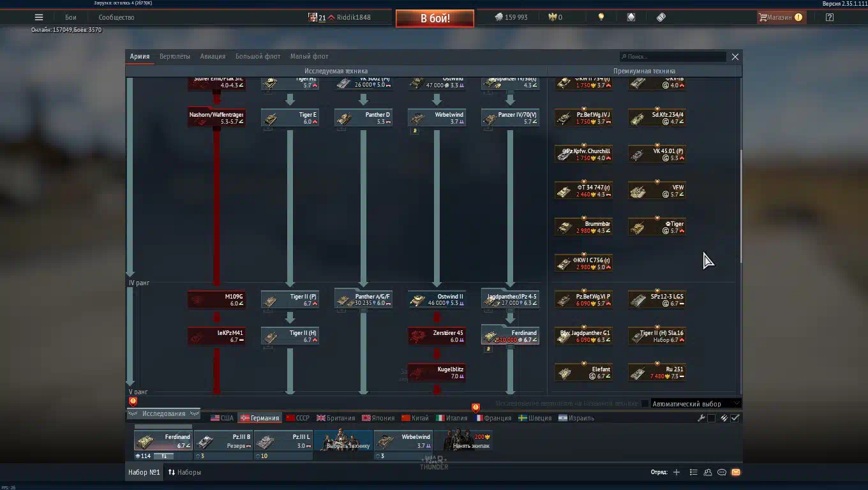Open the help question mark icon
The height and width of the screenshot is (490, 868).
click(829, 17)
